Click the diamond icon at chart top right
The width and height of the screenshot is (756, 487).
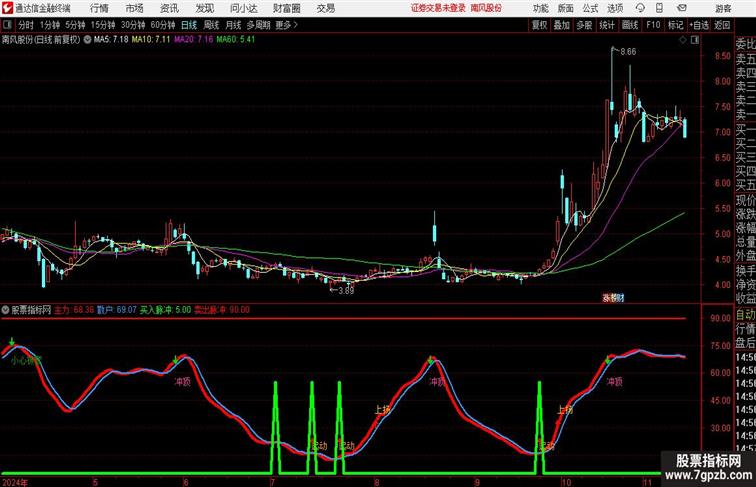[x=683, y=40]
